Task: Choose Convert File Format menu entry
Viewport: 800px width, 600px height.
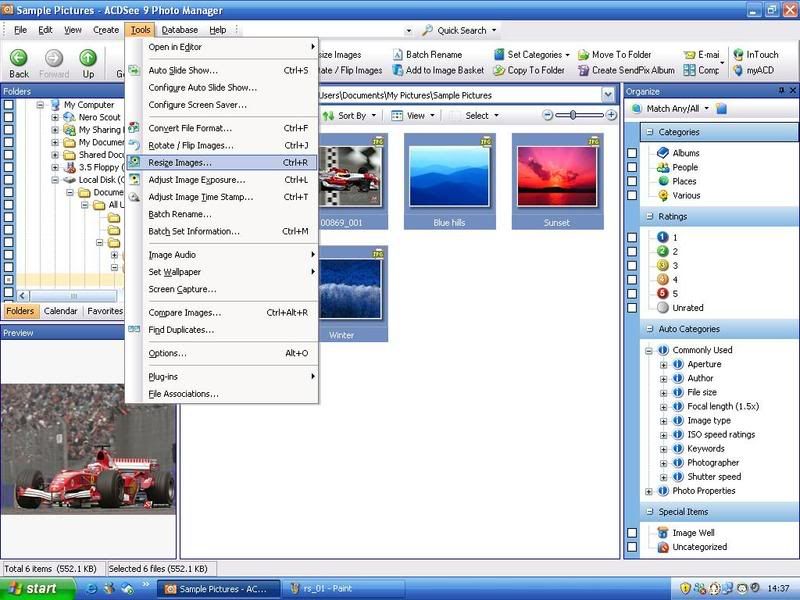Action: tap(222, 128)
